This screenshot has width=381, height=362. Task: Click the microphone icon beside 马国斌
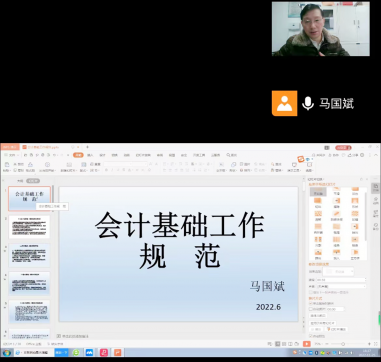308,103
